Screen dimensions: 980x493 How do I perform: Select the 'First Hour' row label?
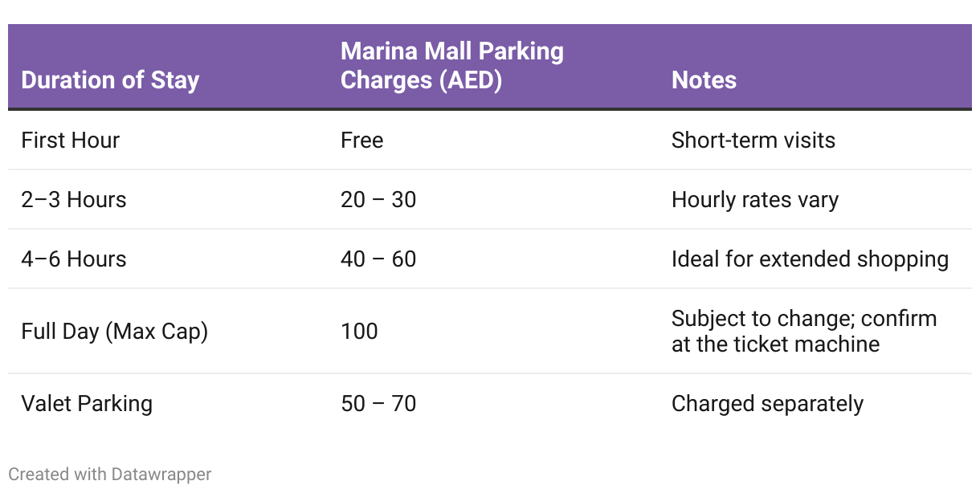point(71,140)
